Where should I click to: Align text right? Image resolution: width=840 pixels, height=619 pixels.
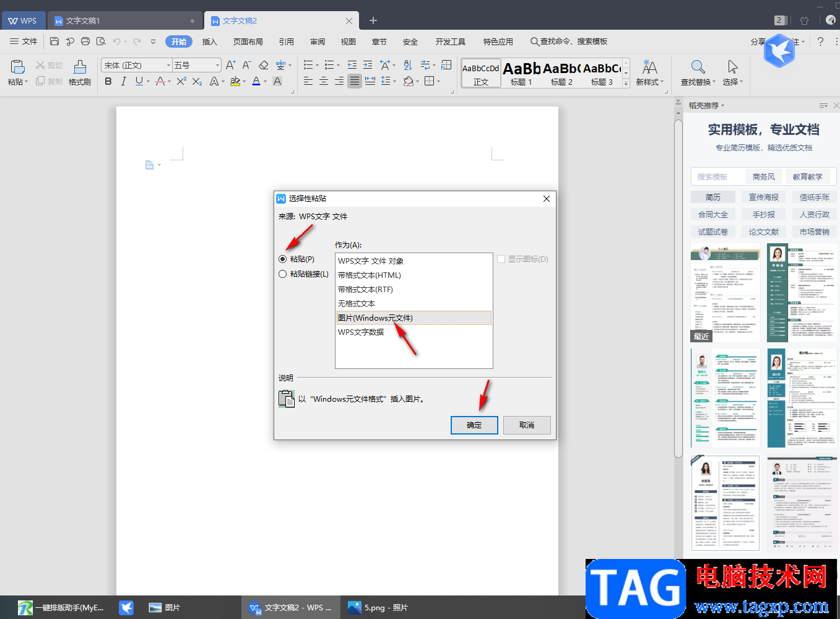pos(339,81)
